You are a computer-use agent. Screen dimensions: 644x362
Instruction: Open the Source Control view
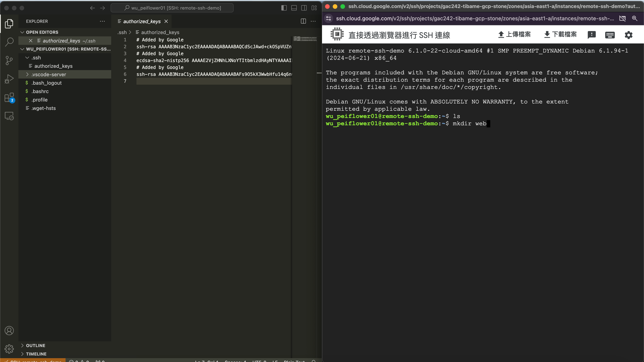(9, 60)
